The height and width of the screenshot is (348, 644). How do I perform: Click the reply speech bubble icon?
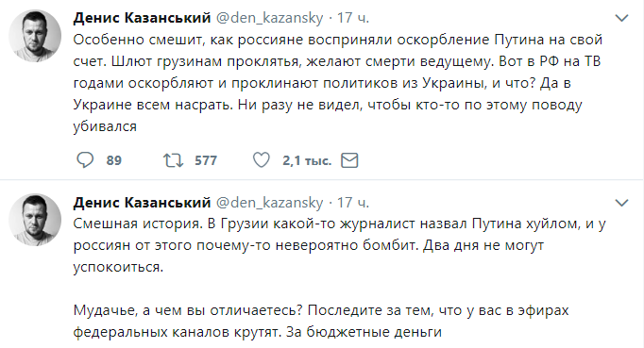pyautogui.click(x=85, y=160)
